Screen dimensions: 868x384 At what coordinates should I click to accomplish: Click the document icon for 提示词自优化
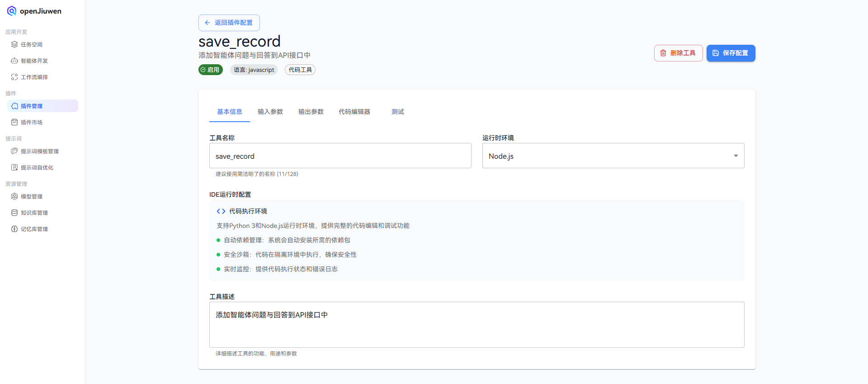pyautogui.click(x=14, y=167)
